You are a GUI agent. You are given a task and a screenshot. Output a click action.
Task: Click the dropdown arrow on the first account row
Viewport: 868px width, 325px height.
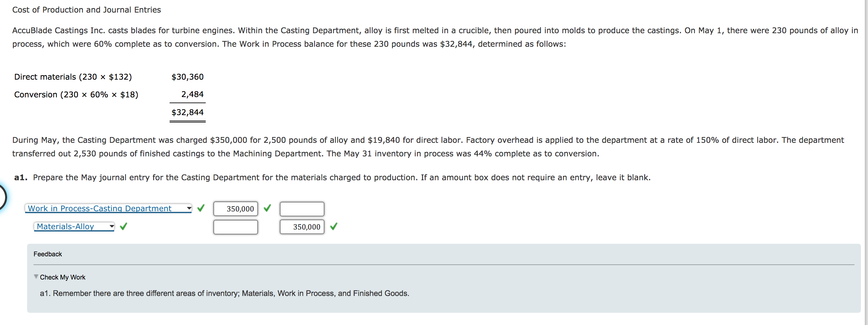[189, 208]
